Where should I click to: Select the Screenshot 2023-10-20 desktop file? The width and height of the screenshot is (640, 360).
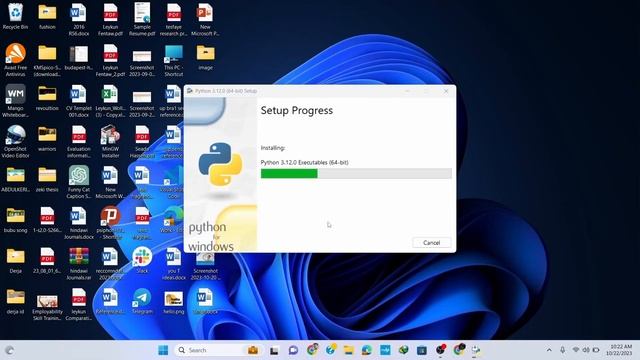coord(205,266)
